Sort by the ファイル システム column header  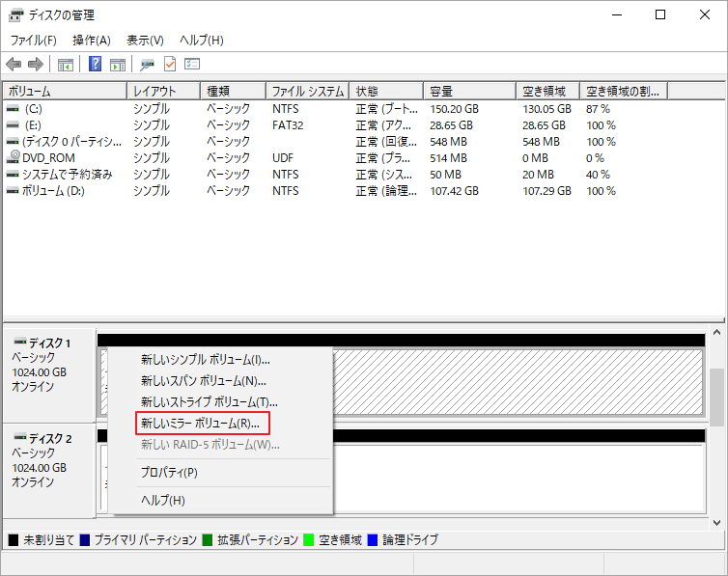coord(307,91)
